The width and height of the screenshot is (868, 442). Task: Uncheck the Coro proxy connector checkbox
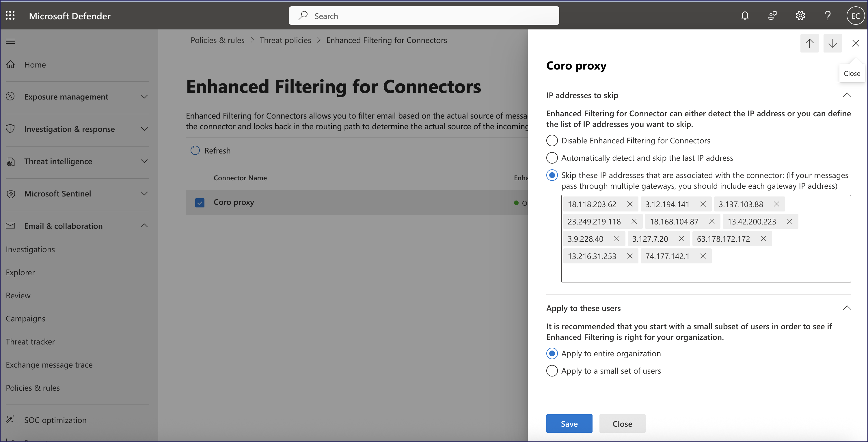point(200,202)
